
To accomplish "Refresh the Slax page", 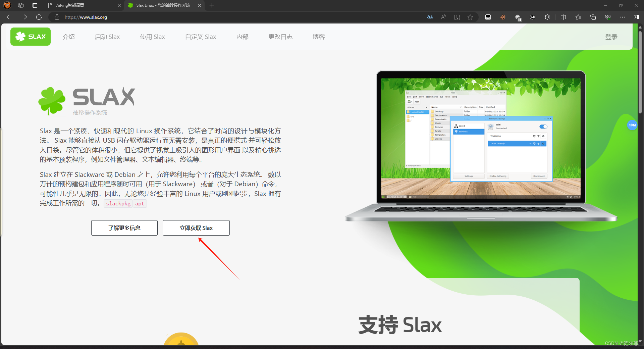I will click(x=39, y=17).
